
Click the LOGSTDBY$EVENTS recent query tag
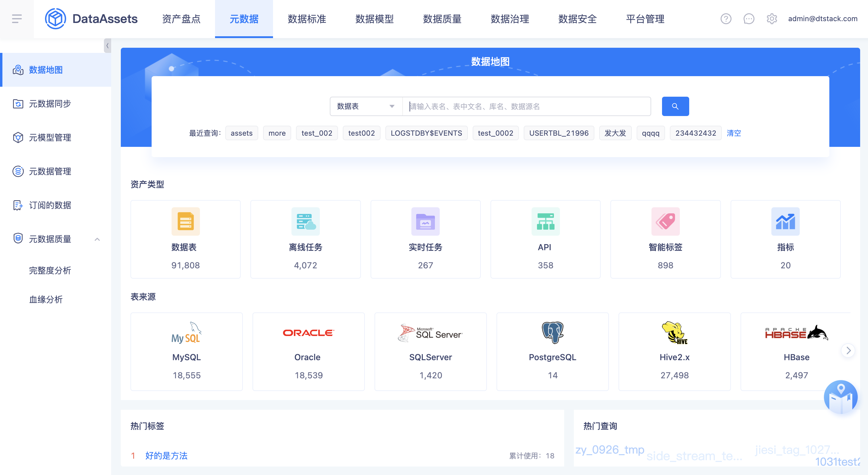pyautogui.click(x=426, y=133)
